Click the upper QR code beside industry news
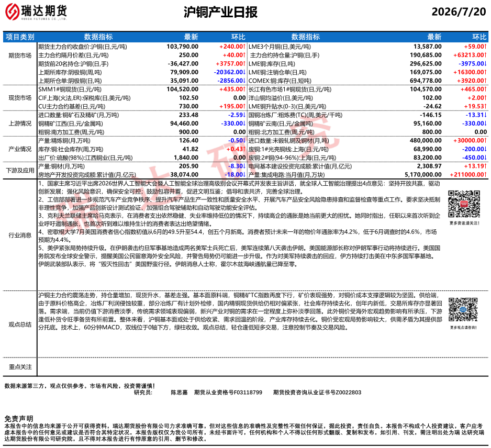Viewport: 491px width, 448px height. pyautogui.click(x=464, y=204)
